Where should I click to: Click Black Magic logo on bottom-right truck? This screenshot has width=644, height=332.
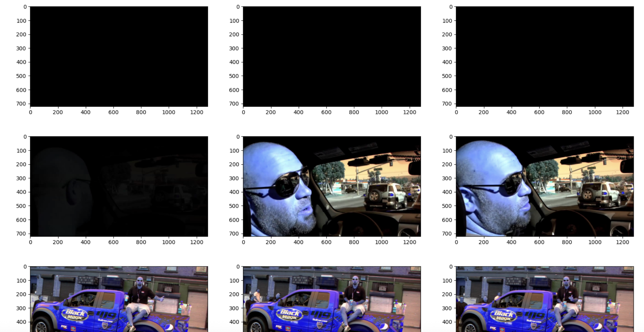tap(503, 315)
